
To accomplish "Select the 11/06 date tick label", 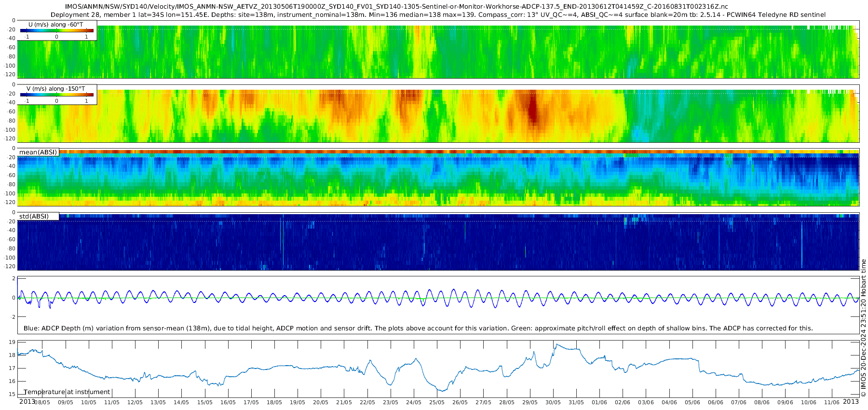I will pyautogui.click(x=831, y=402).
